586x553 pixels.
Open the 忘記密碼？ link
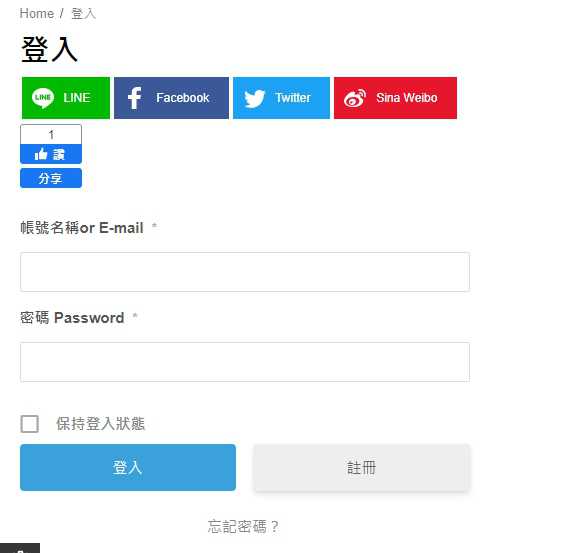point(243,526)
